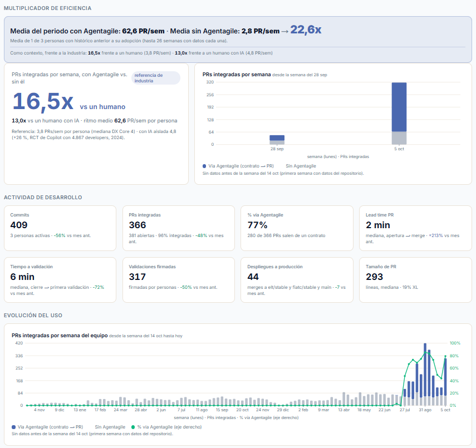
Task: Click '+213%' change in Lead time PR card
Action: point(436,235)
